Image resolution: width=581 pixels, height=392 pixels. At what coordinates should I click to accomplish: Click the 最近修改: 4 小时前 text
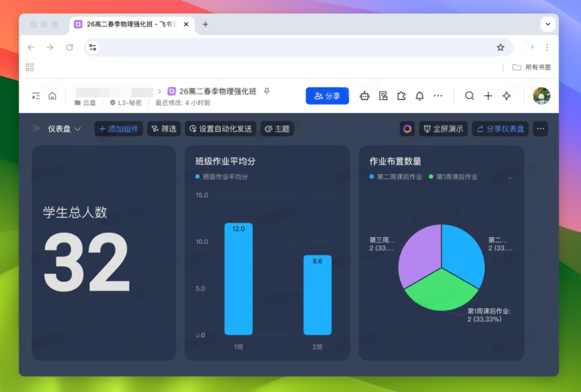(x=183, y=103)
